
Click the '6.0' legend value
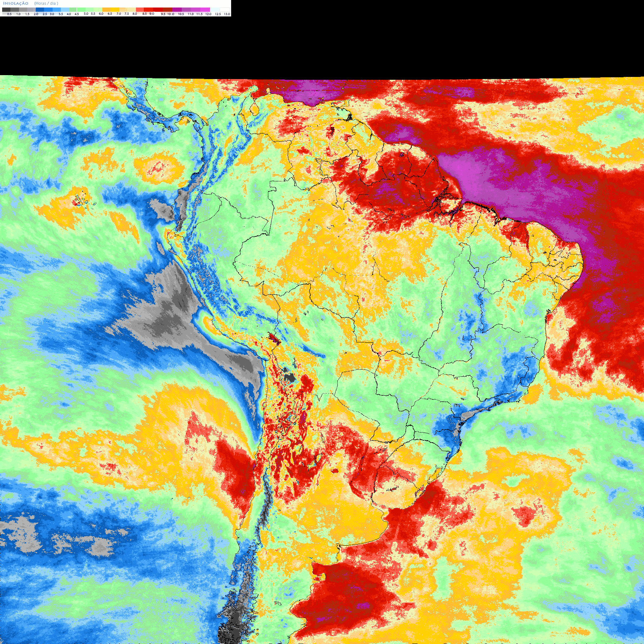(x=101, y=14)
